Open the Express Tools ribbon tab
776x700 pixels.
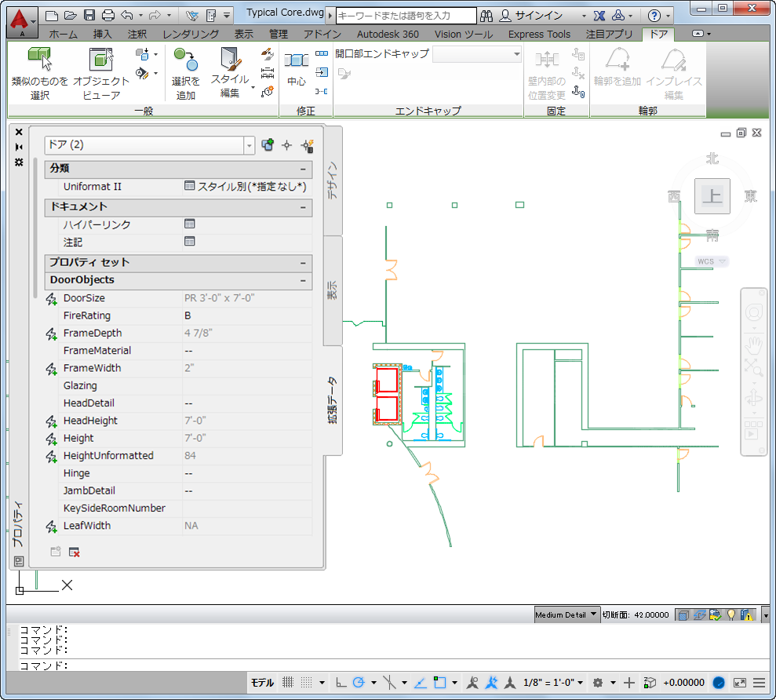tap(539, 35)
